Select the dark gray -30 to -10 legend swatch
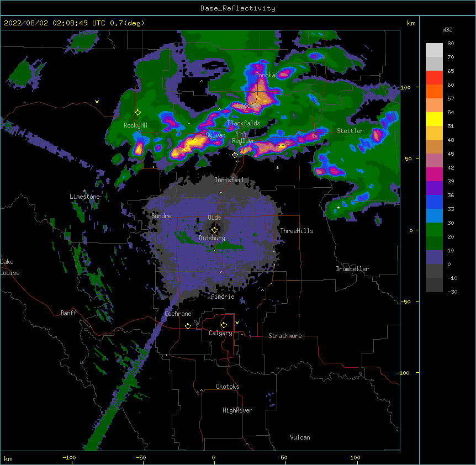 tap(434, 285)
